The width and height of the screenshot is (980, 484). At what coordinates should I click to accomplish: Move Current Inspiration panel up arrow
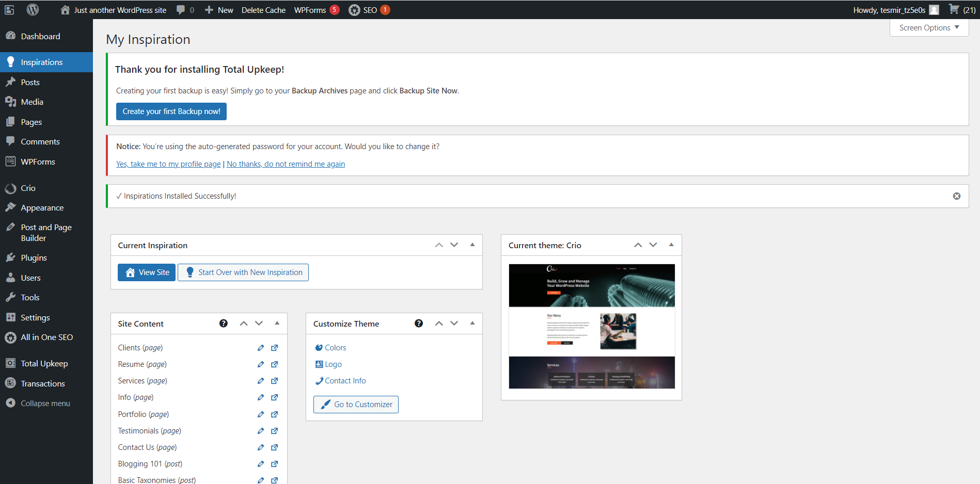439,245
